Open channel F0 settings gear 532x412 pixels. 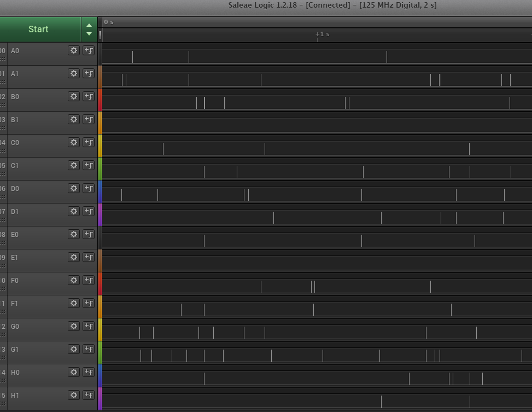coord(74,280)
